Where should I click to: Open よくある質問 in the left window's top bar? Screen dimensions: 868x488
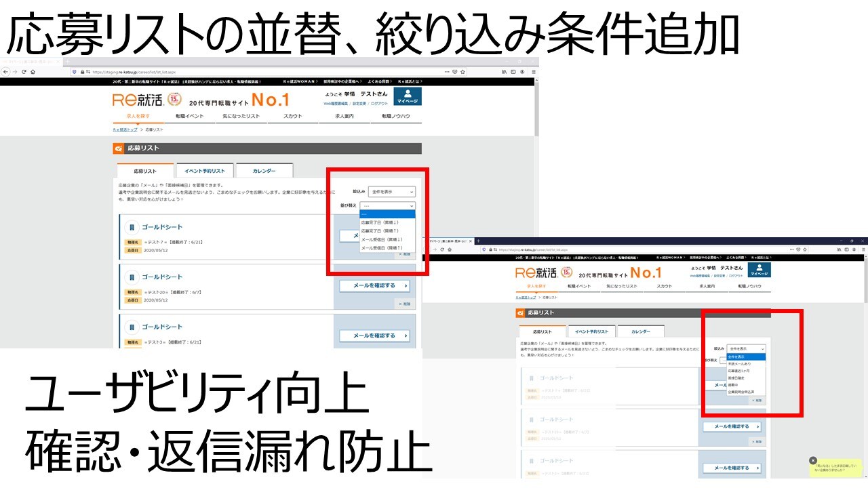tap(379, 81)
